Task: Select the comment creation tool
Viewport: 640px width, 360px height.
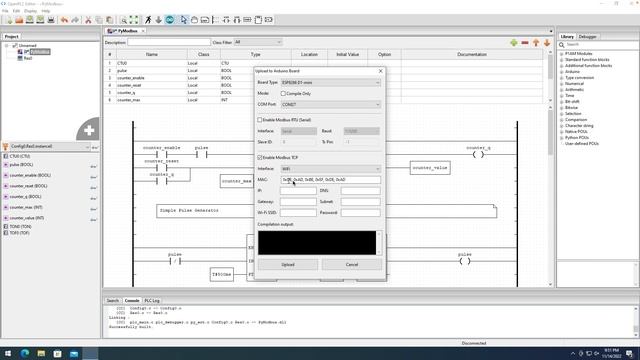Action: pos(205,20)
